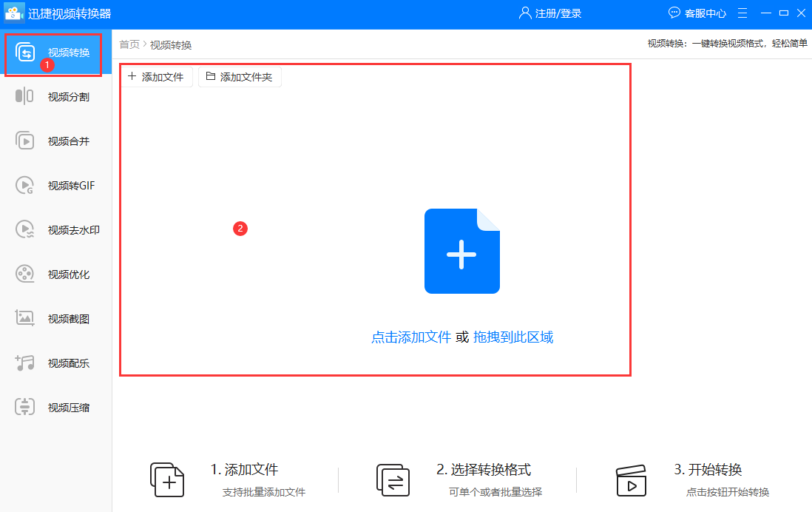Switch to 视频去水印 in sidebar
This screenshot has width=812, height=512.
56,229
